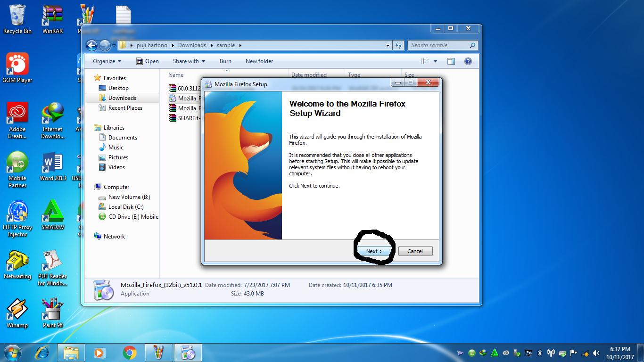
Task: Launch the Winamp desktop shortcut
Action: [17, 313]
